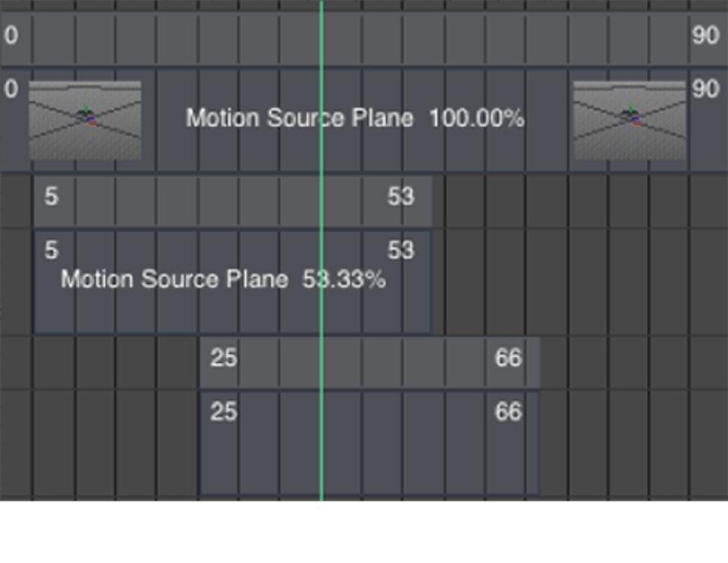The width and height of the screenshot is (728, 563).
Task: Click end frame 66 of the unnamed bottom clip
Action: click(508, 412)
